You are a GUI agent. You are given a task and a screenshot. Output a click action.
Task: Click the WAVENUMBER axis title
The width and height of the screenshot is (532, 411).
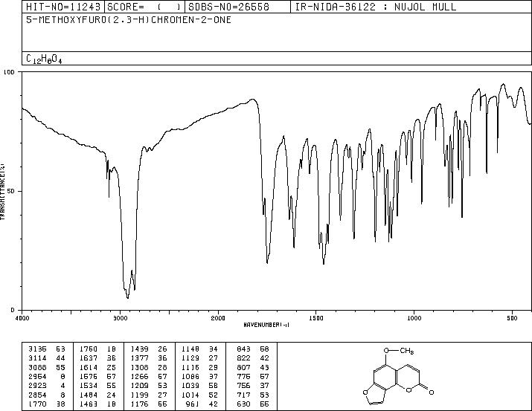(266, 325)
